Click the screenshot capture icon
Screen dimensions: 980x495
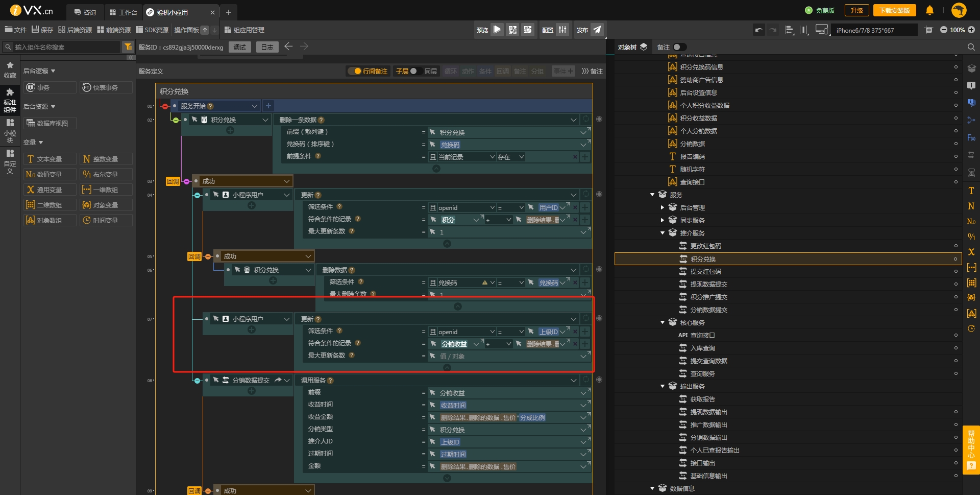pyautogui.click(x=929, y=30)
